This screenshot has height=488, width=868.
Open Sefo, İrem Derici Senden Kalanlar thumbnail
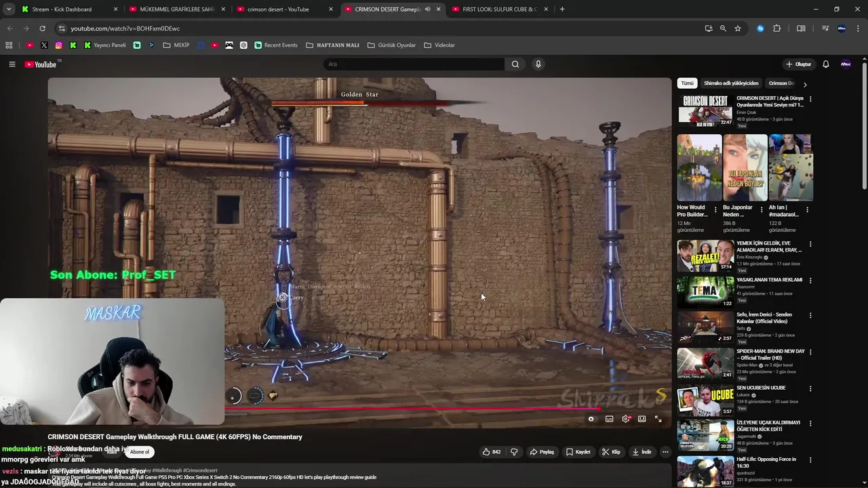(705, 327)
